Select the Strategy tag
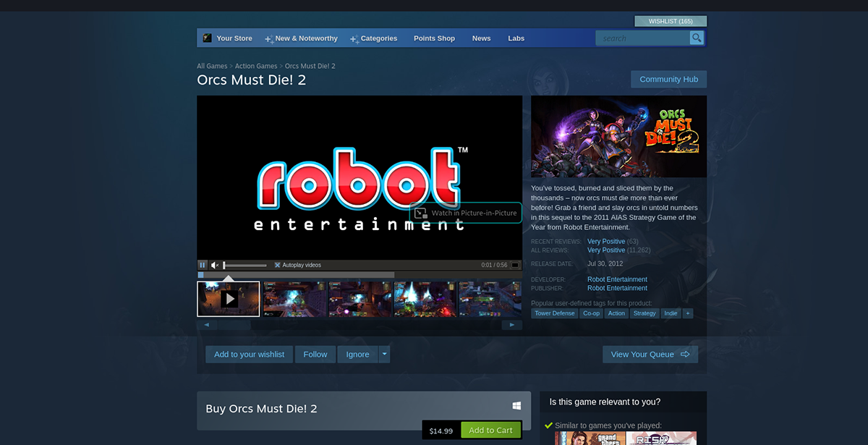The width and height of the screenshot is (868, 445). 644,313
